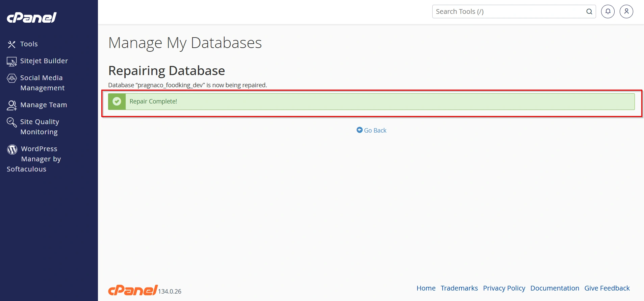Click the cPanel logo in the sidebar
The width and height of the screenshot is (644, 301).
pos(32,18)
